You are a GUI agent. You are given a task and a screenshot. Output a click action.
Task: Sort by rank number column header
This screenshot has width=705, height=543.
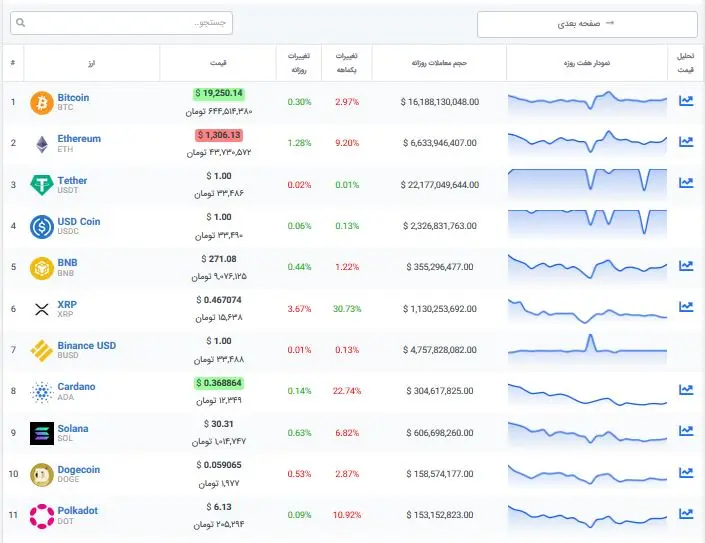pos(13,62)
